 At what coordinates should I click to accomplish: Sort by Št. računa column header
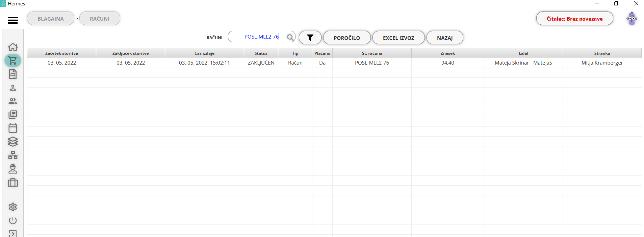pos(372,53)
